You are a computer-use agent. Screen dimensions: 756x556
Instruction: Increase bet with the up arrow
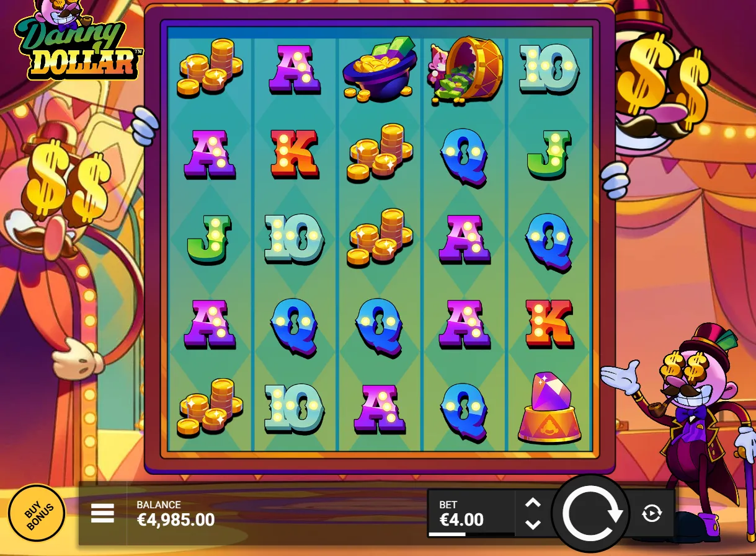point(533,503)
